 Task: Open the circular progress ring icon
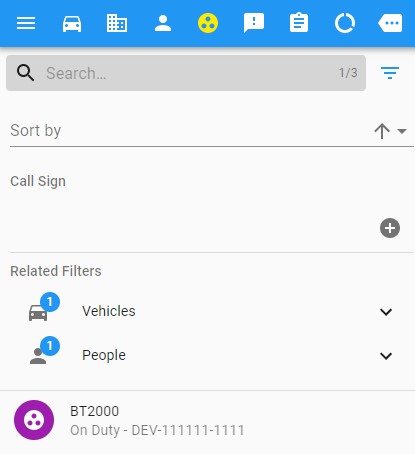click(344, 23)
